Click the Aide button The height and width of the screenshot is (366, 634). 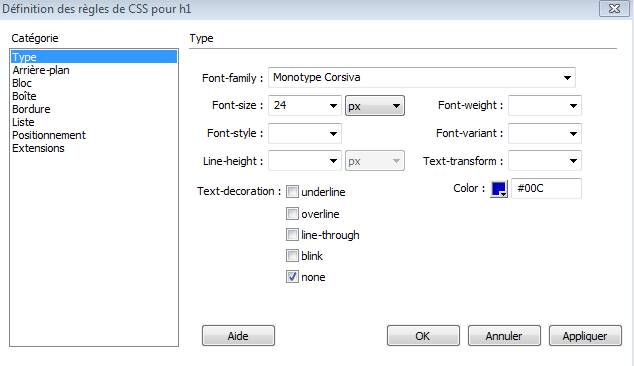[x=238, y=336]
